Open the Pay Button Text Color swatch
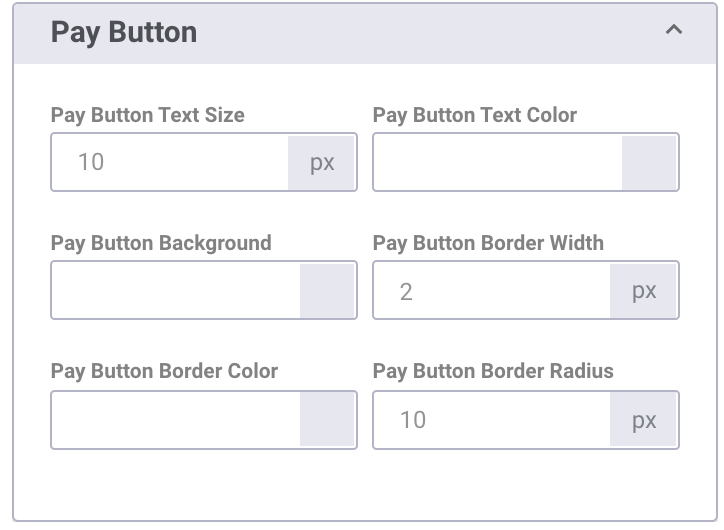Screen dimensions: 724x530 [649, 162]
